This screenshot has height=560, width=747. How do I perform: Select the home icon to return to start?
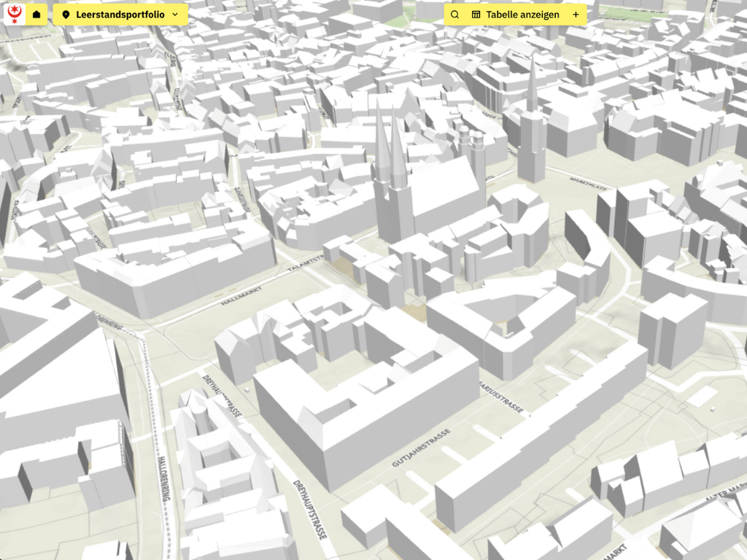35,13
